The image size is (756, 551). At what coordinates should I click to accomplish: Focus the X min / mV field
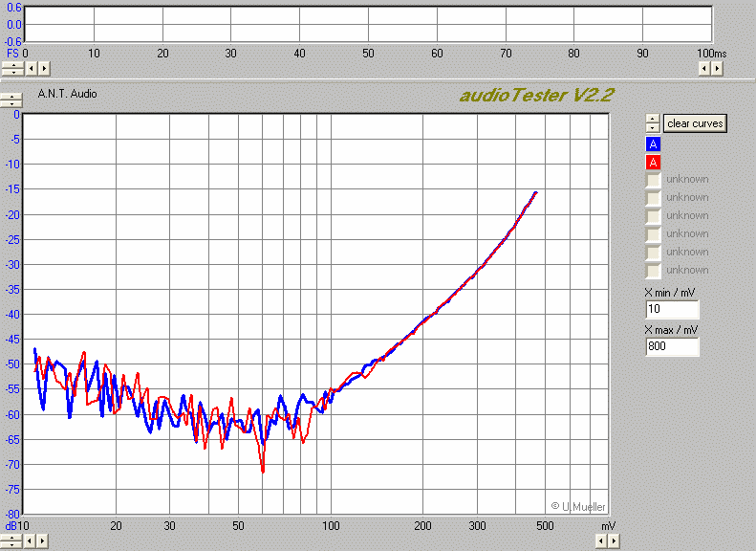point(672,309)
